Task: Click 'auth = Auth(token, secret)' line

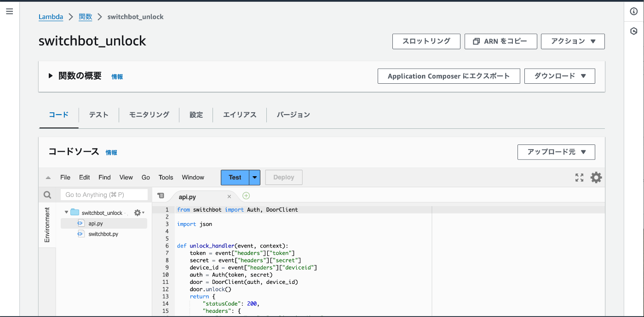Action: [231, 275]
